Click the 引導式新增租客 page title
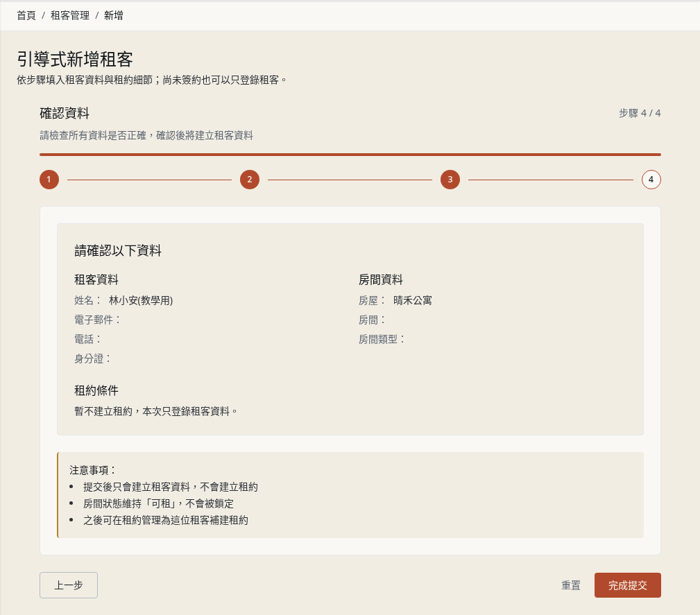 75,60
